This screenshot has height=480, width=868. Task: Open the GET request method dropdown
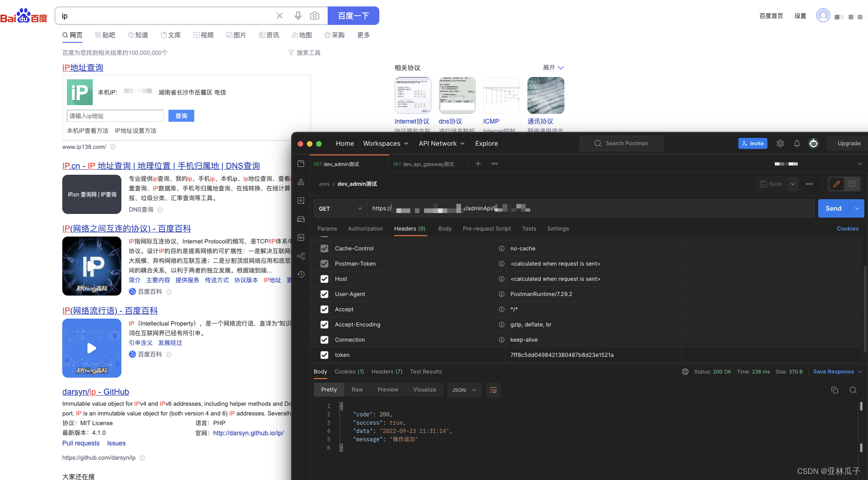pyautogui.click(x=340, y=208)
